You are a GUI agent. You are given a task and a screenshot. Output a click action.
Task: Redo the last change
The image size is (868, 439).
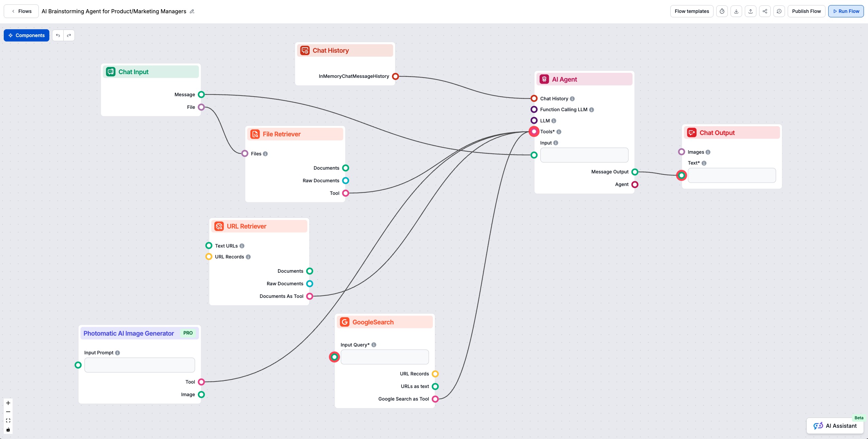tap(69, 35)
